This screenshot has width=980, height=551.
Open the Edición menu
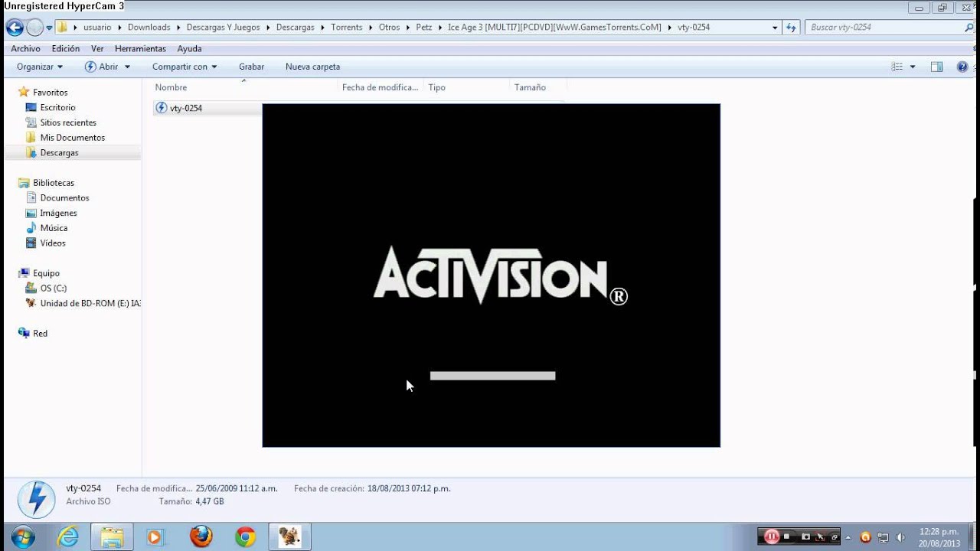[x=66, y=48]
